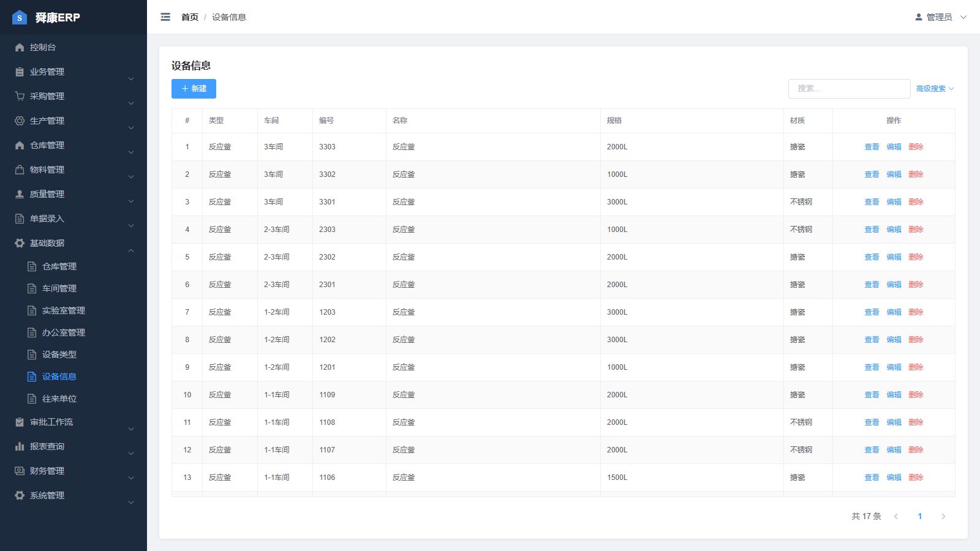
Task: Click the 报表查询 bar chart icon
Action: [20, 446]
